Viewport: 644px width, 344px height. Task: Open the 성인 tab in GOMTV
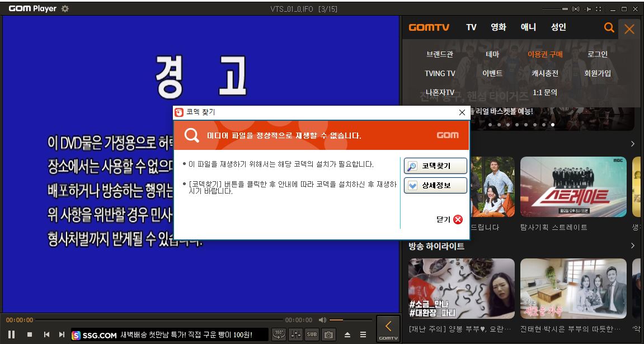point(558,27)
